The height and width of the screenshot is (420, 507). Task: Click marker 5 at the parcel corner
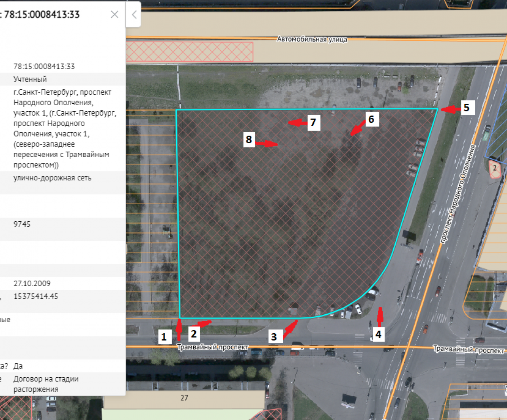pos(467,108)
